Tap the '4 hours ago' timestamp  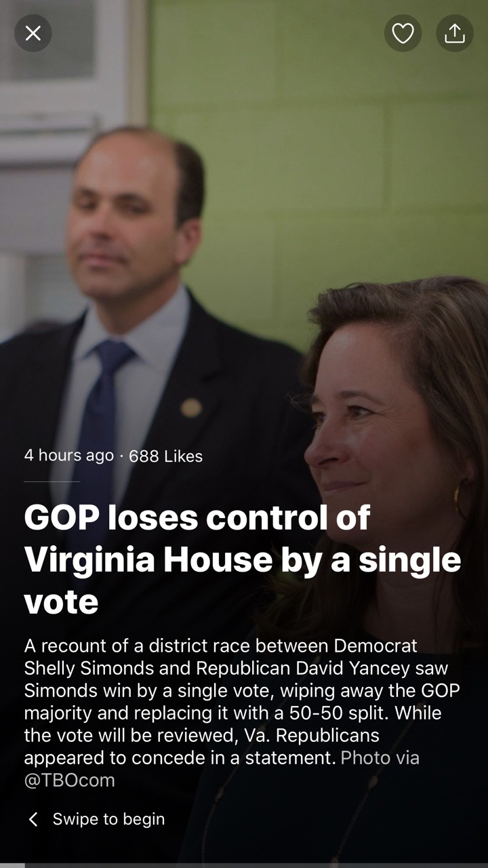(68, 455)
